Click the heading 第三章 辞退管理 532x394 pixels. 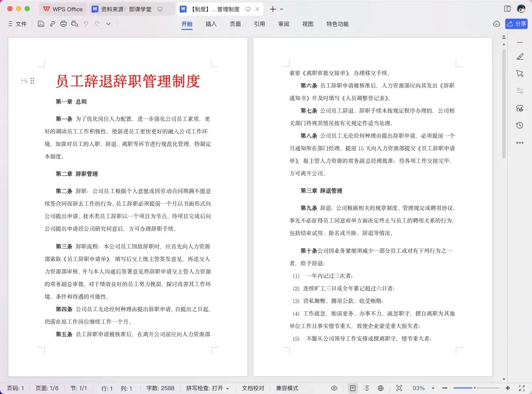pyautogui.click(x=321, y=191)
